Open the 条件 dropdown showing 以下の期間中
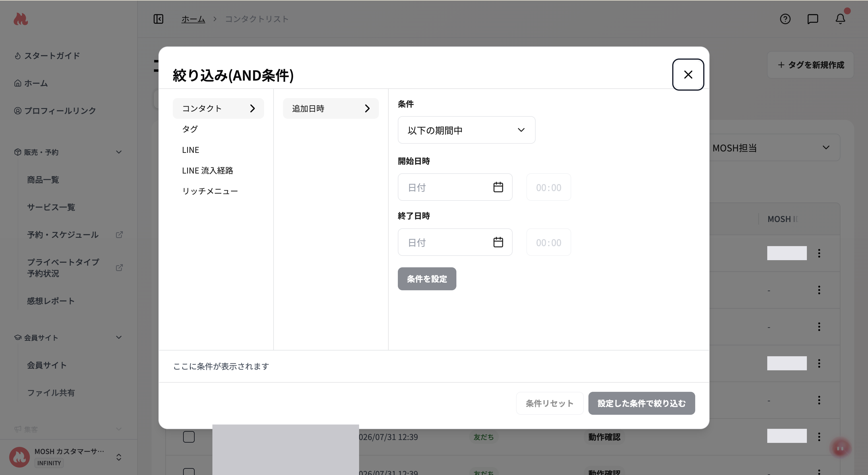This screenshot has height=475, width=868. (x=466, y=130)
